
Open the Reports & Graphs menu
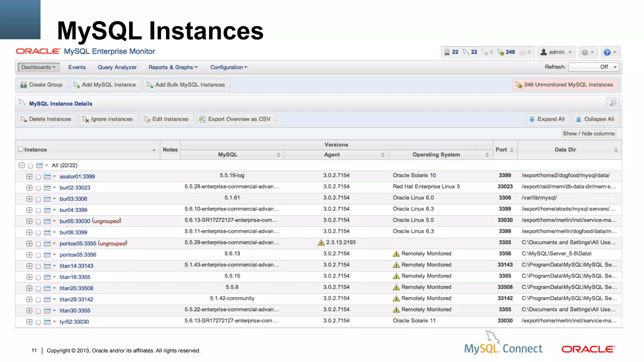pos(173,67)
